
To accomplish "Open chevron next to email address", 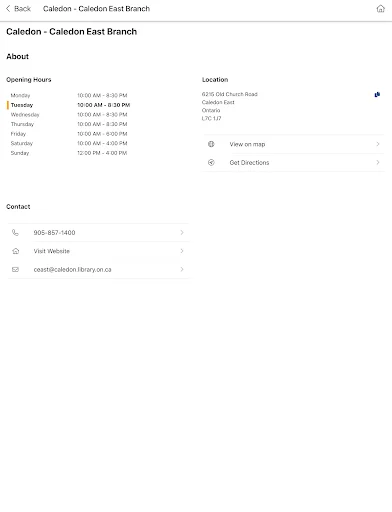I will click(182, 269).
